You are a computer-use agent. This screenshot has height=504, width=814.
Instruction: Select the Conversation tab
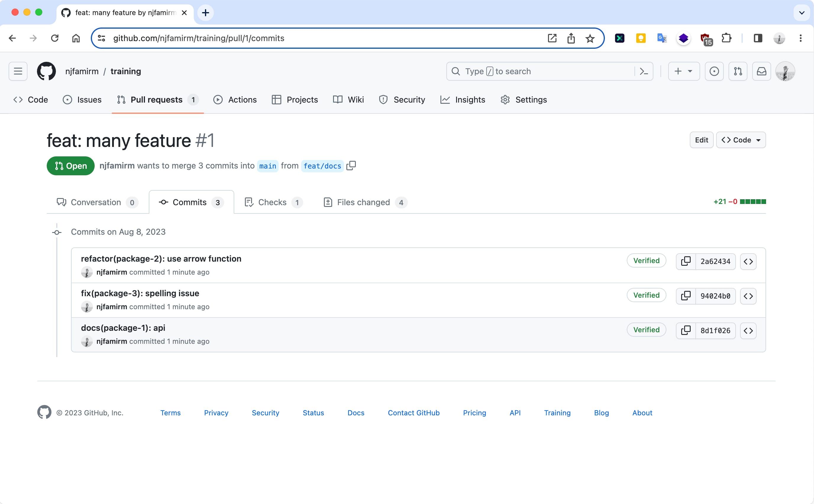coord(95,202)
